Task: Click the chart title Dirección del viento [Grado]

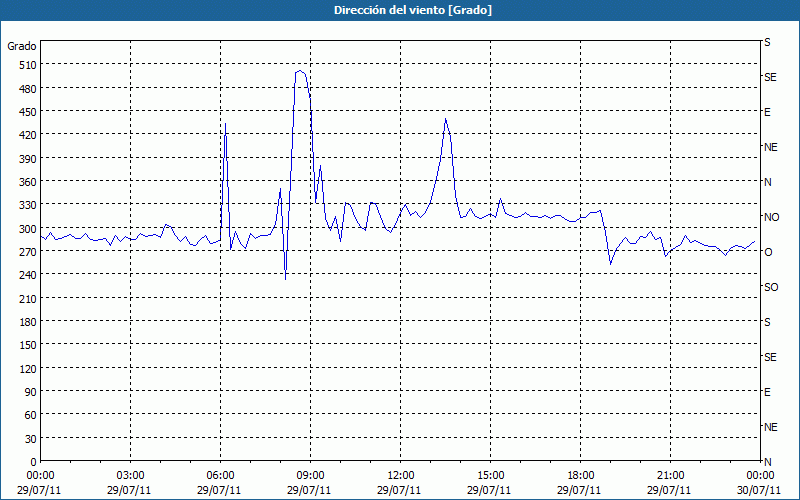Action: point(413,10)
